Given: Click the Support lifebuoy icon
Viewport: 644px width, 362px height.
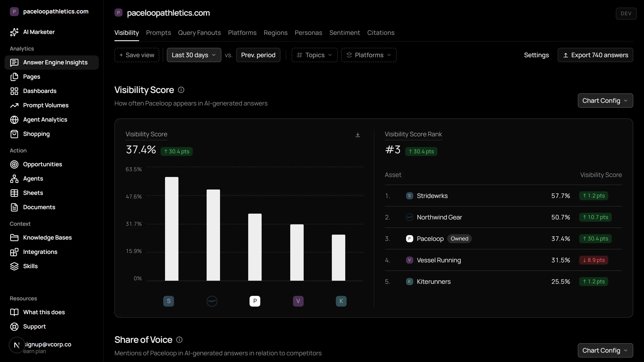Looking at the screenshot, I should coord(14,327).
